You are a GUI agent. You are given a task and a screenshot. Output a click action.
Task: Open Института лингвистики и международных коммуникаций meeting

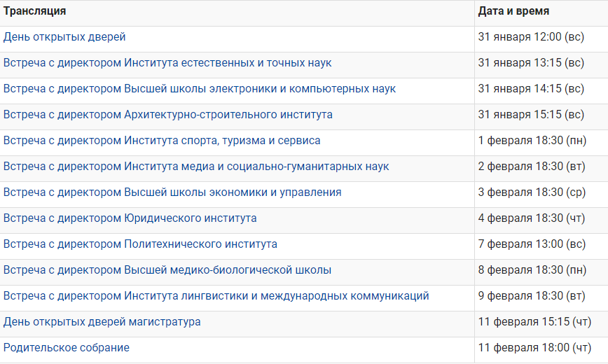click(x=216, y=296)
